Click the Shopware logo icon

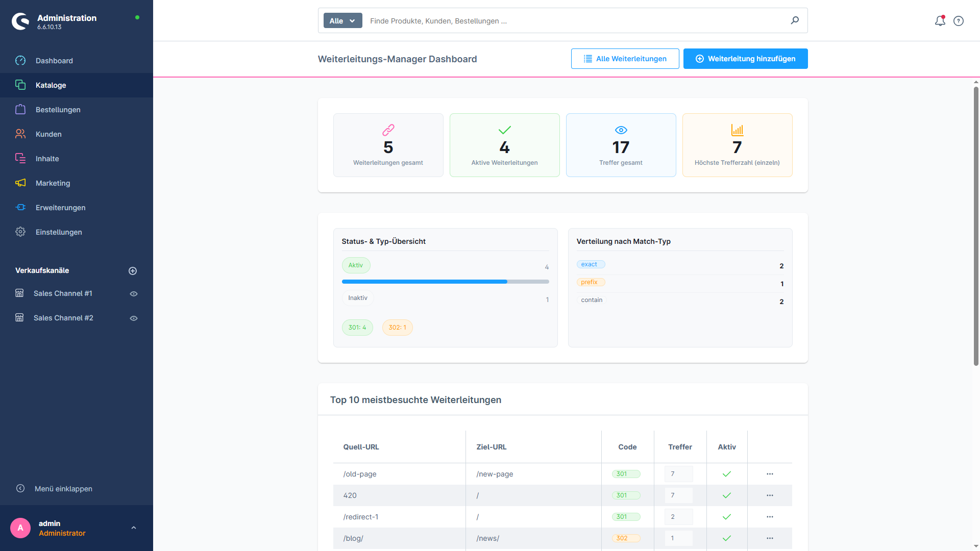click(x=20, y=21)
